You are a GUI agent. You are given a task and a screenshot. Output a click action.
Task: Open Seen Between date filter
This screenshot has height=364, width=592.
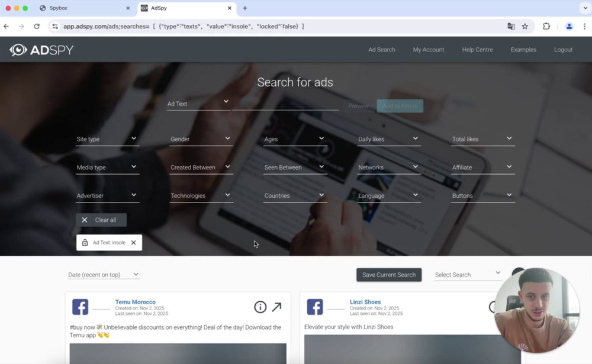[x=295, y=167]
